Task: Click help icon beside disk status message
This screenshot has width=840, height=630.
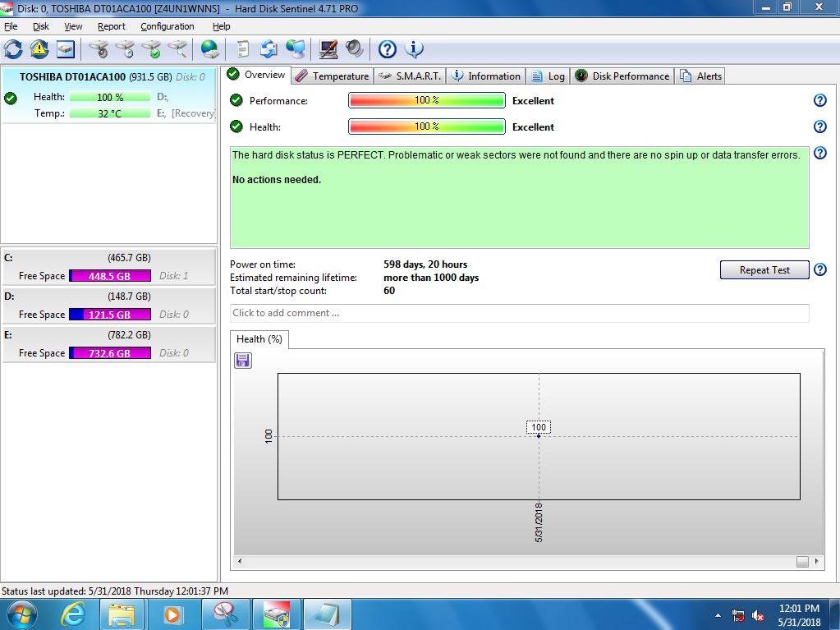Action: pyautogui.click(x=820, y=154)
